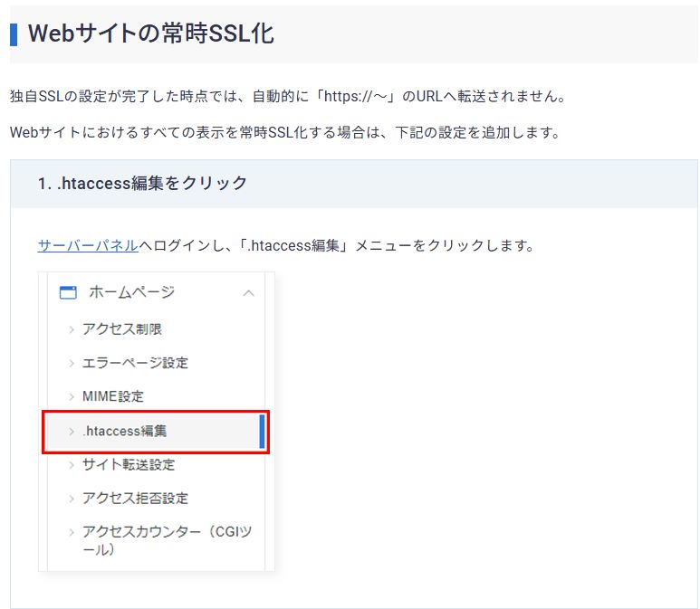
Task: Click the arrow beside アクセス拒否設定
Action: click(x=72, y=499)
